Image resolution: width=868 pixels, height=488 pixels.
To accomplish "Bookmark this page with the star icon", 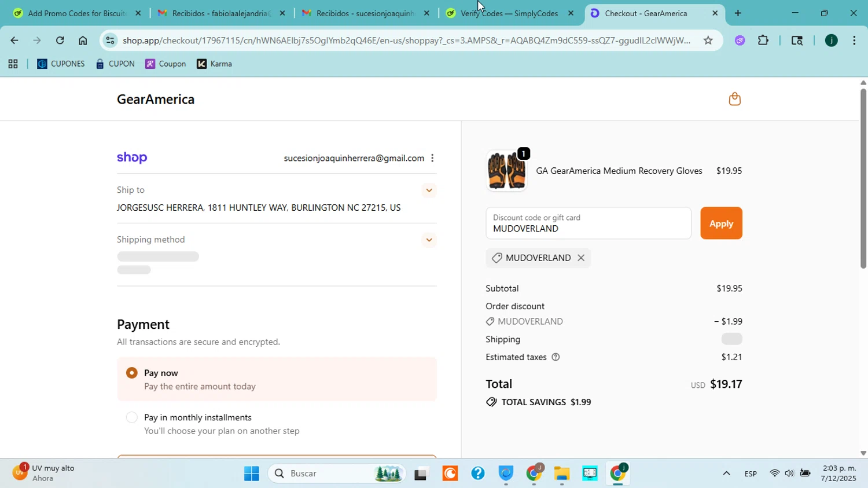I will (x=708, y=41).
